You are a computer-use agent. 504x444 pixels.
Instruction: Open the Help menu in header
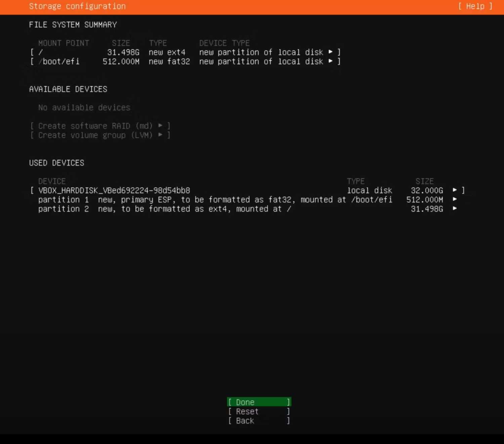[475, 6]
